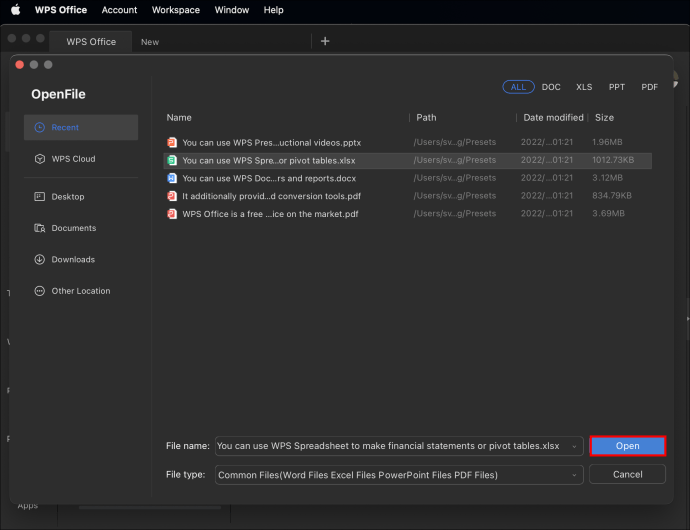Open the Workspace menu
This screenshot has width=690, height=530.
point(176,10)
